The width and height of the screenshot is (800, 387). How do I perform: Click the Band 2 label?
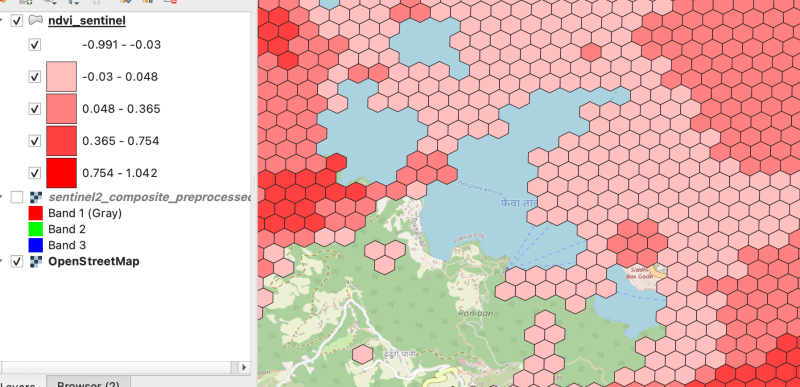point(67,229)
